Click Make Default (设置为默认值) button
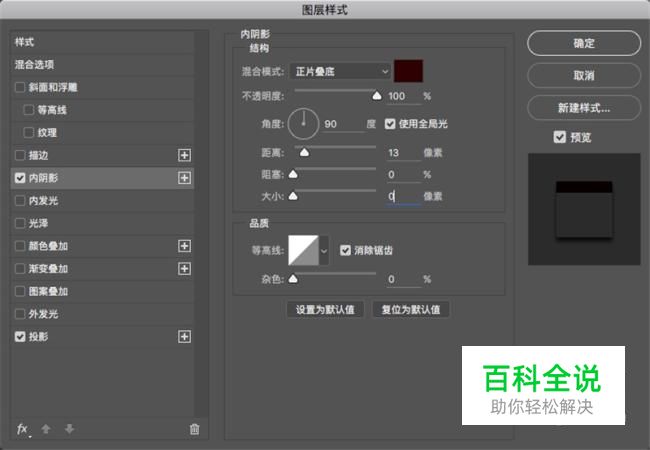Image resolution: width=650 pixels, height=450 pixels. 325,310
